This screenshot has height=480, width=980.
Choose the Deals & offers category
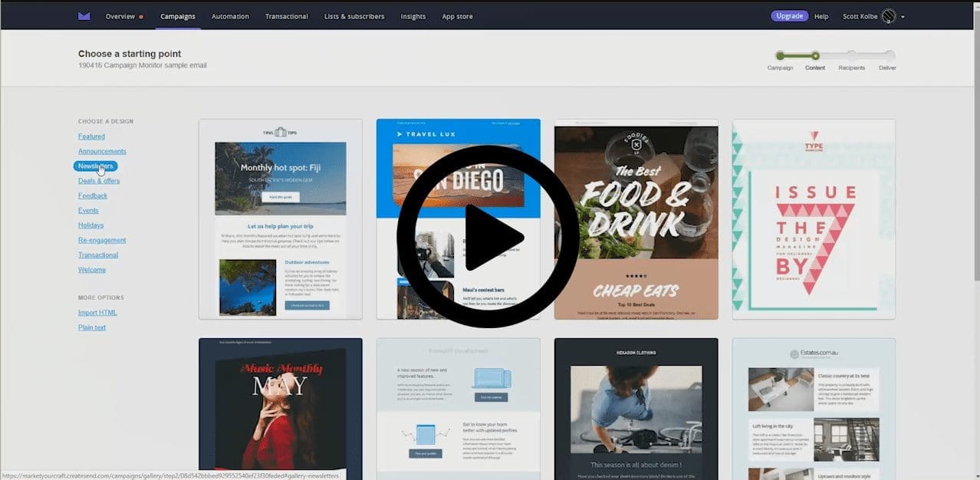pos(97,180)
